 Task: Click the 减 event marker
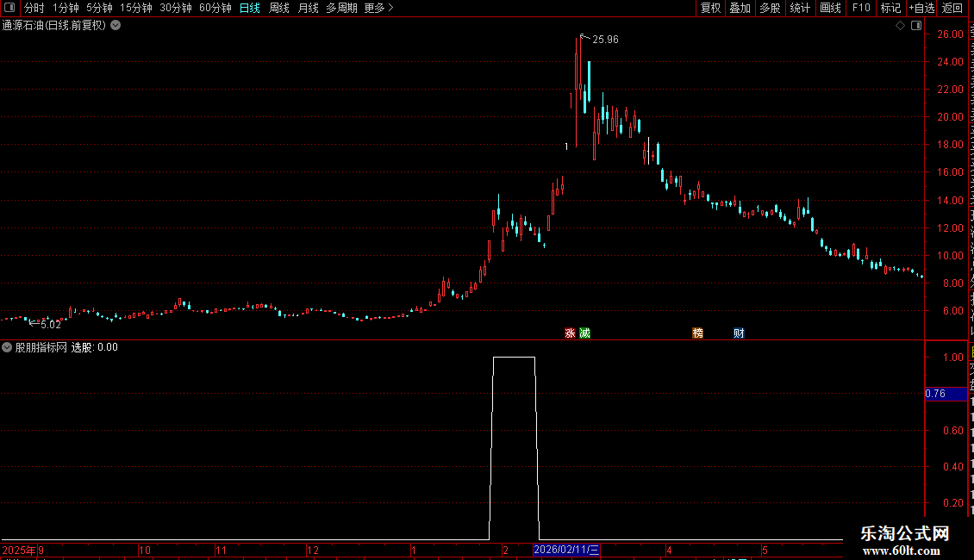tap(584, 333)
